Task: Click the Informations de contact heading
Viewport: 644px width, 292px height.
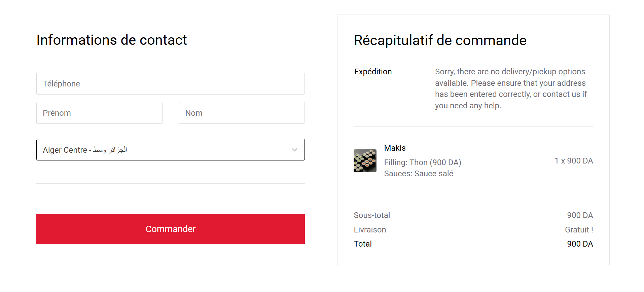Action: (111, 40)
